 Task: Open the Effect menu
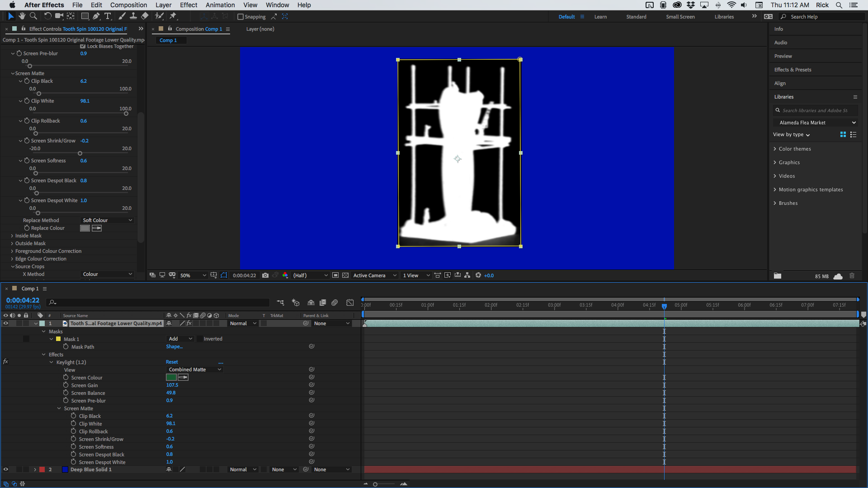pos(188,5)
